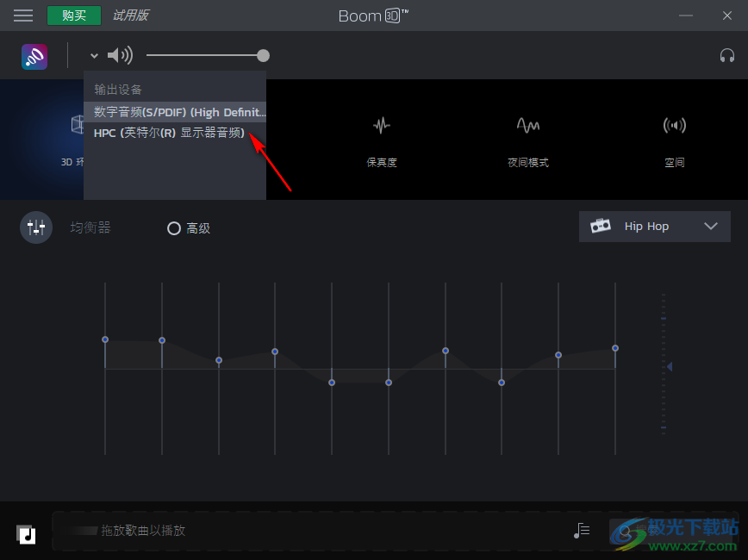748x560 pixels.
Task: Open the playlist icon near the song bar
Action: (x=582, y=531)
